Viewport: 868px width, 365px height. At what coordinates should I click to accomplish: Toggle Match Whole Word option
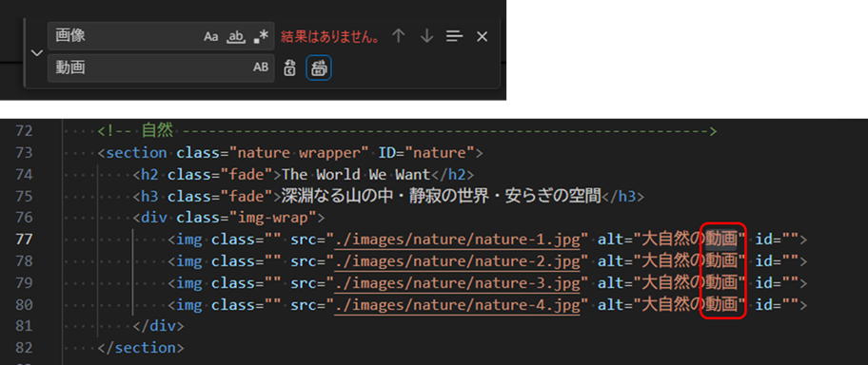236,36
